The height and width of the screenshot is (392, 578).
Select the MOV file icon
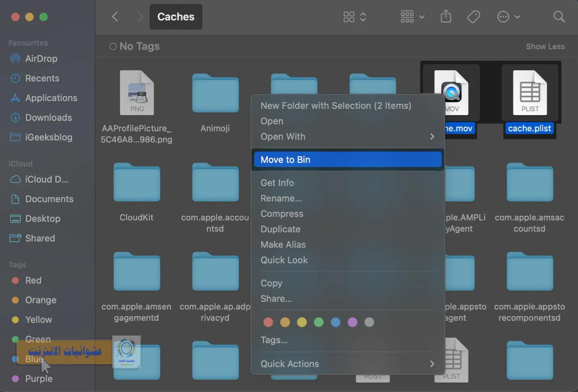[451, 93]
